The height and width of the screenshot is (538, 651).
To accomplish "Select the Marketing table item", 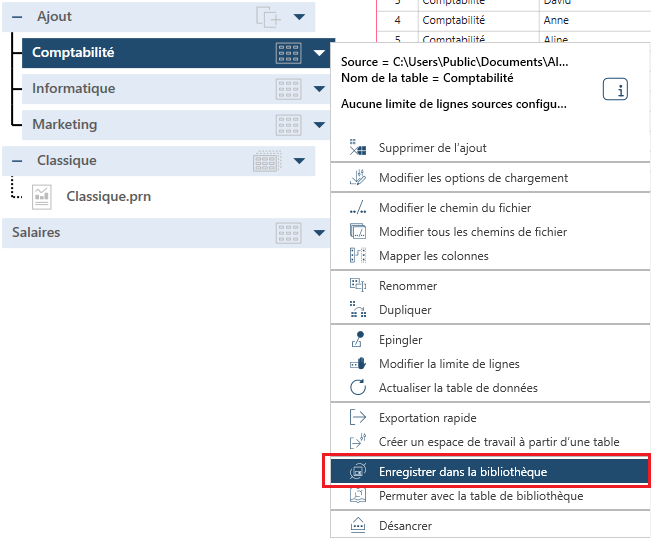I will [65, 125].
